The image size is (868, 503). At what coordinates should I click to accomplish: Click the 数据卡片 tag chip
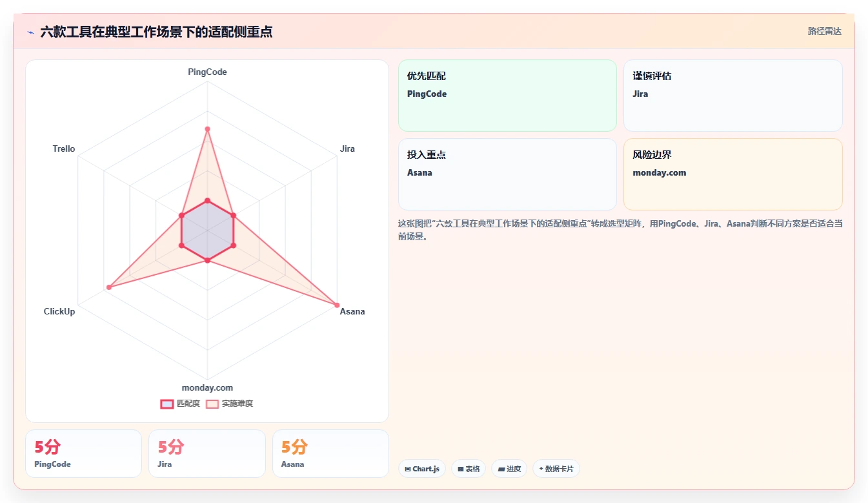tap(556, 469)
